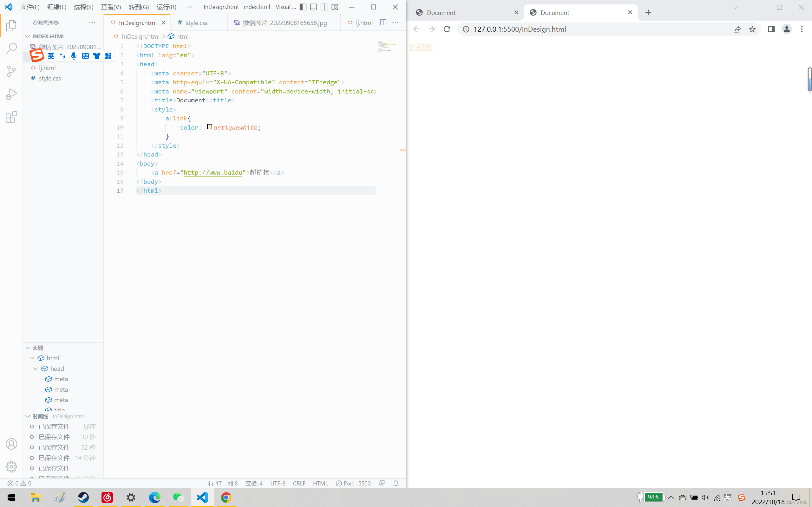Image resolution: width=812 pixels, height=507 pixels.
Task: Collapse the INDEX.HTML explorer folder
Action: (x=28, y=36)
